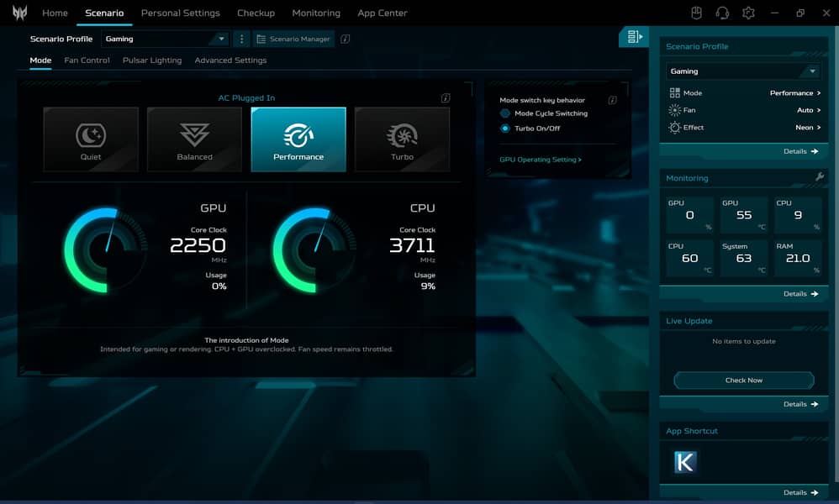Select Mode Cycle Switching radio button

coord(505,113)
